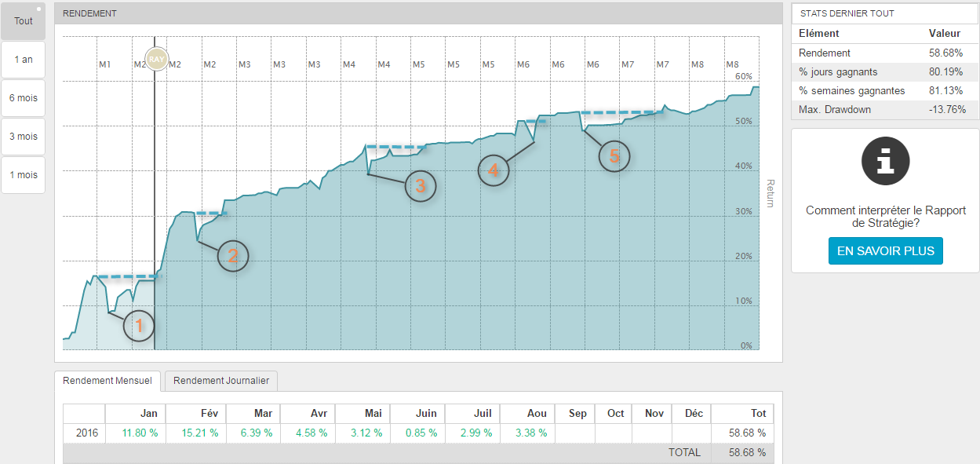The width and height of the screenshot is (980, 464).
Task: Select the 6 mois time range
Action: (x=24, y=98)
